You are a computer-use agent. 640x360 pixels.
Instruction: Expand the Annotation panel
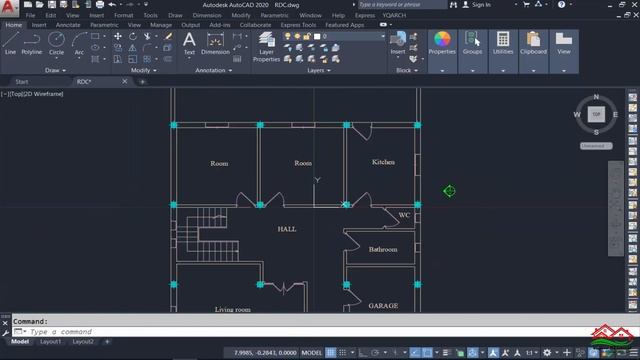213,70
